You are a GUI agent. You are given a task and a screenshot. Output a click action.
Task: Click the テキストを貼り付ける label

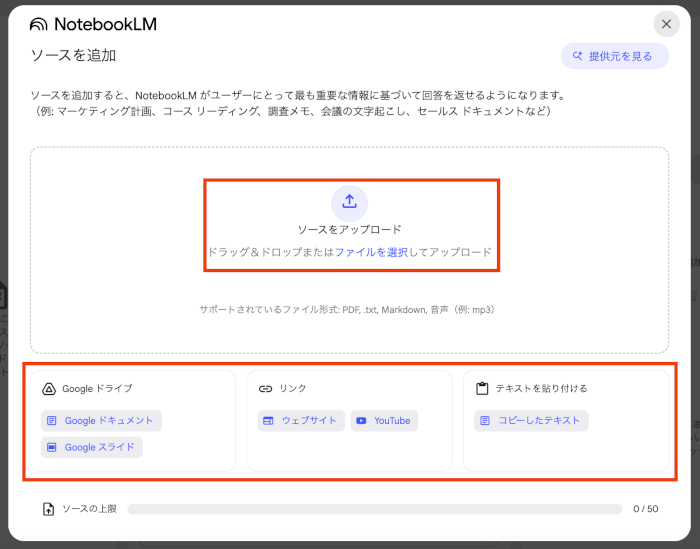542,388
